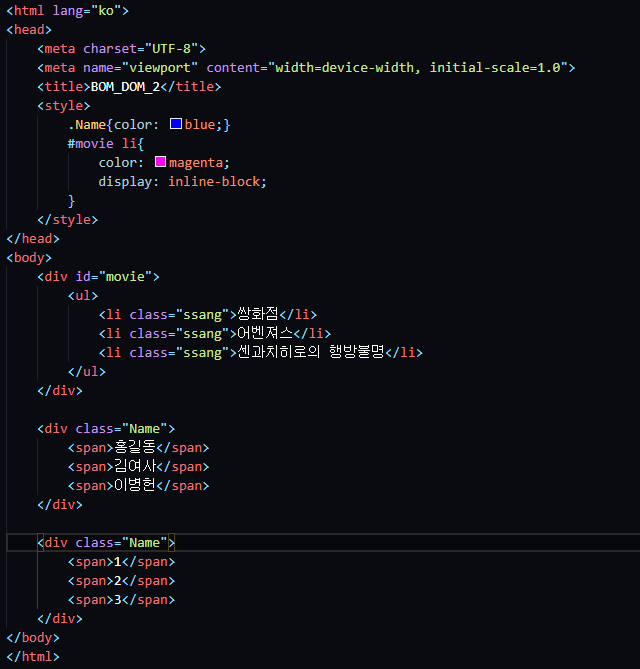Viewport: 640px width, 669px height.
Task: Click the span containing 이병헌
Action: tap(139, 486)
